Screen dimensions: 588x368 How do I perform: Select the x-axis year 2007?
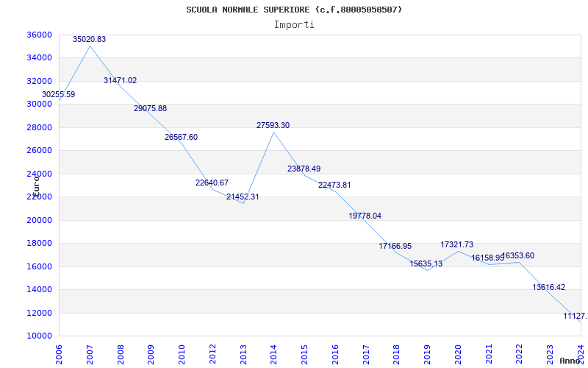[90, 355]
